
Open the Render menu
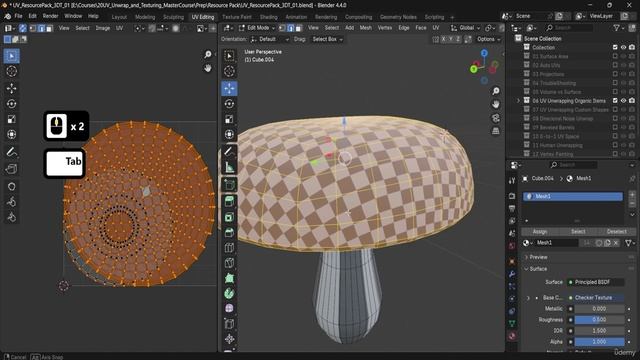(51, 16)
